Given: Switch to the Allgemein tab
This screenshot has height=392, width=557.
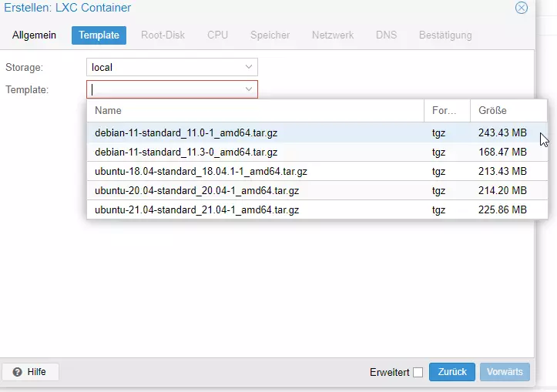Looking at the screenshot, I should tap(34, 35).
